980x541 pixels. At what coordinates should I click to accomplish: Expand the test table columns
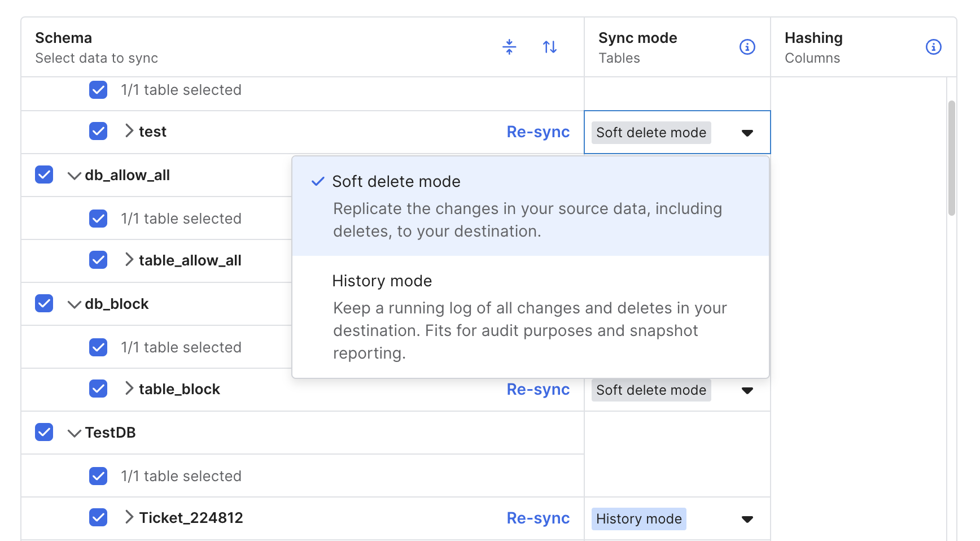[129, 131]
